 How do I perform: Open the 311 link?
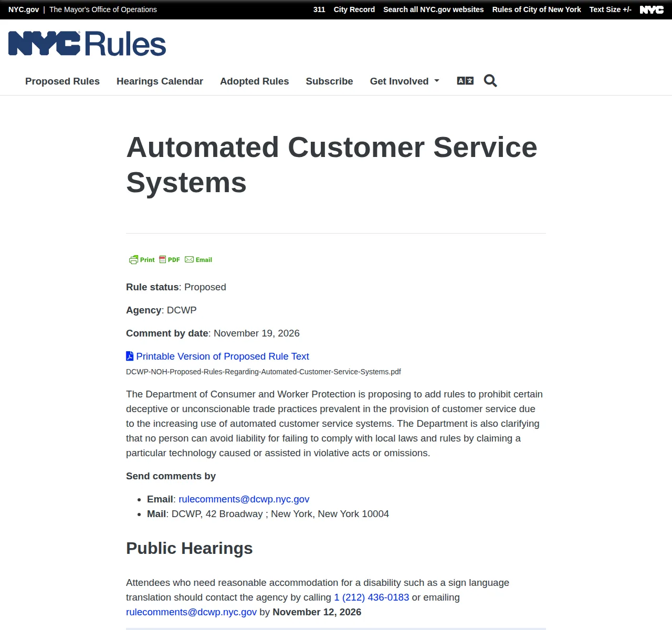319,9
